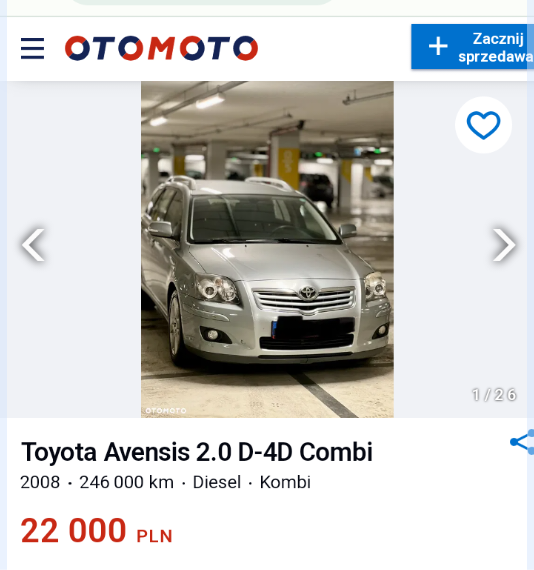This screenshot has height=570, width=534.
Task: Click the share icon beside title
Action: [x=522, y=442]
